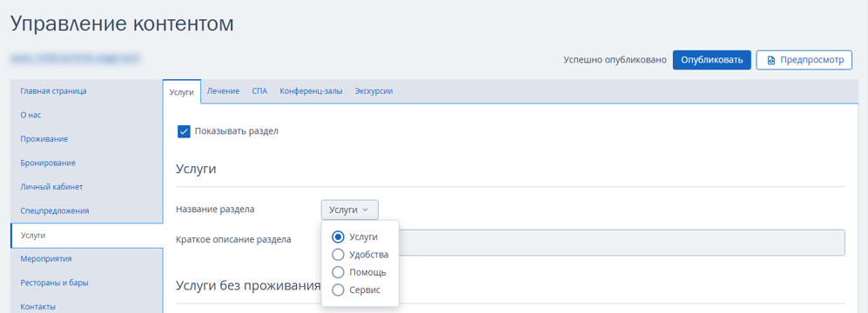Toggle the Показывать раздел checkbox

point(185,131)
